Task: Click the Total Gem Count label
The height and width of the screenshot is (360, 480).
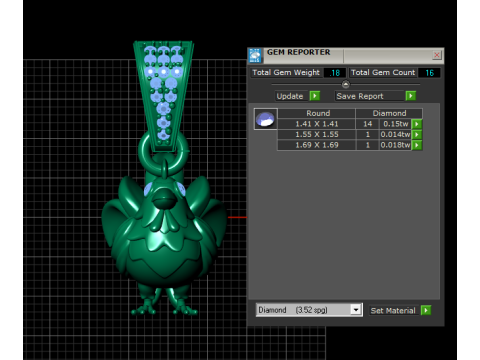Action: 383,72
